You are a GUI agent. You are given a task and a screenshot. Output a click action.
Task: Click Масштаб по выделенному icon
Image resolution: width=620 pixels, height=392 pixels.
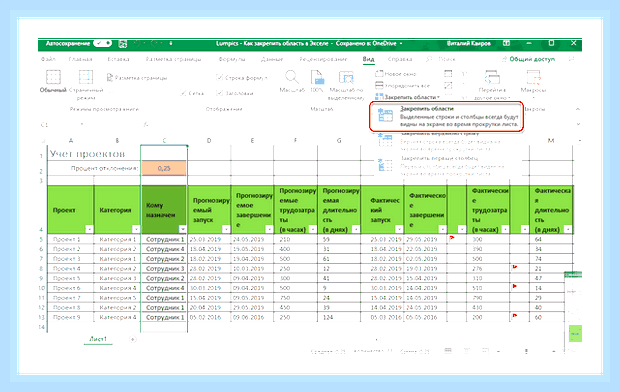346,78
